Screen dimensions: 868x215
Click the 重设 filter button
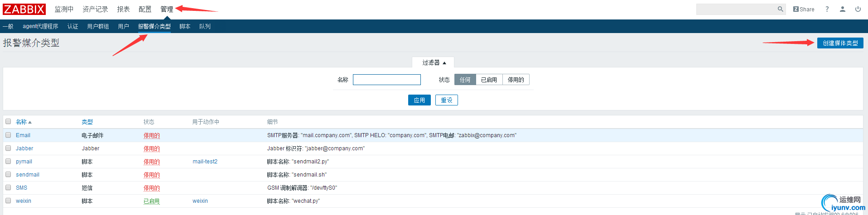point(447,100)
